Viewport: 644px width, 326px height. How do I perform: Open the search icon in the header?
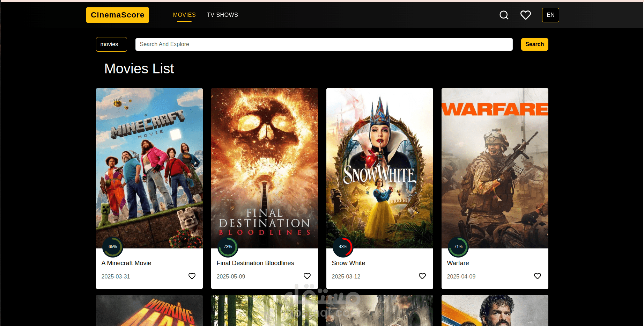pyautogui.click(x=504, y=15)
